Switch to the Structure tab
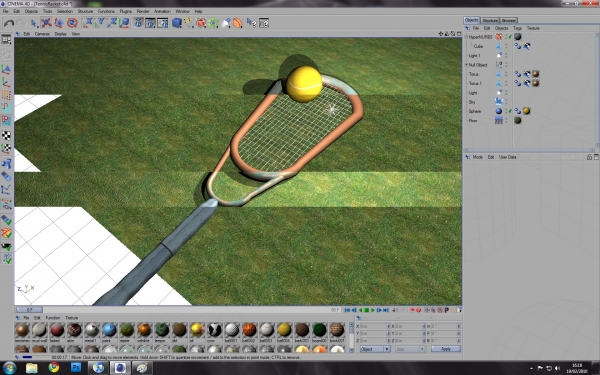 [x=490, y=20]
